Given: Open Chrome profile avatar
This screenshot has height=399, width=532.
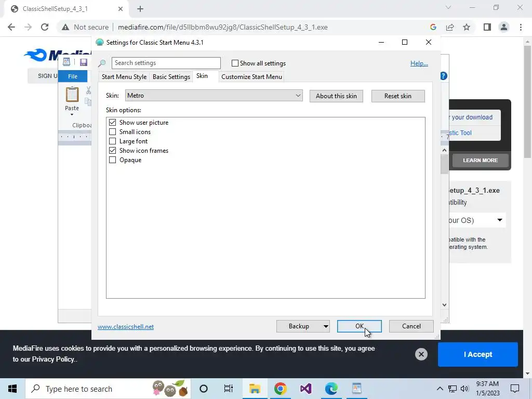Looking at the screenshot, I should 504,27.
